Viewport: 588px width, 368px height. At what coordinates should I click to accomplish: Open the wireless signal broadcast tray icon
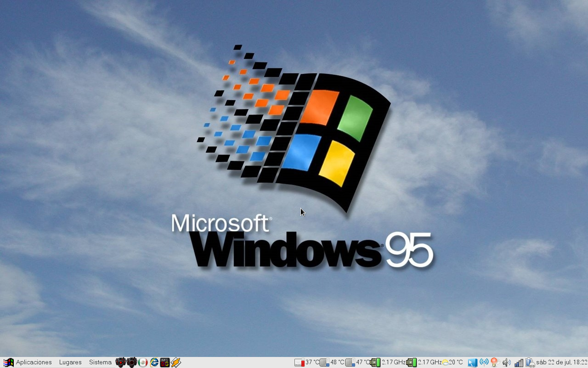[x=484, y=362]
